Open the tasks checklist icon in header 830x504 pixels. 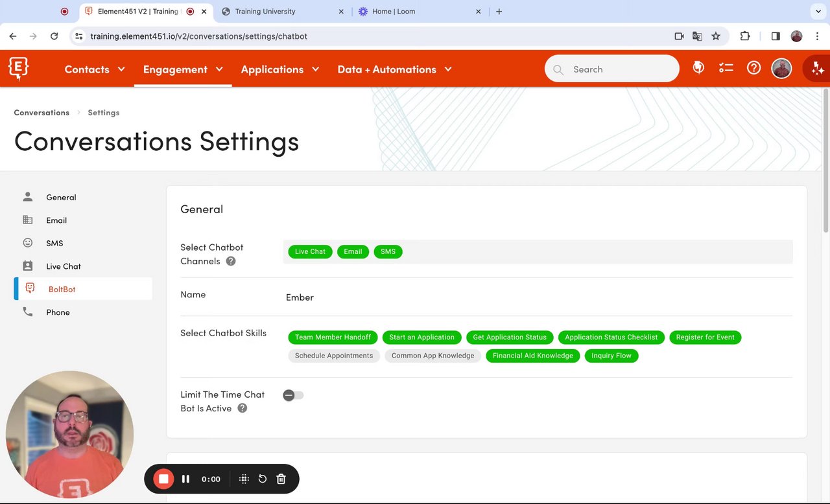click(x=726, y=67)
